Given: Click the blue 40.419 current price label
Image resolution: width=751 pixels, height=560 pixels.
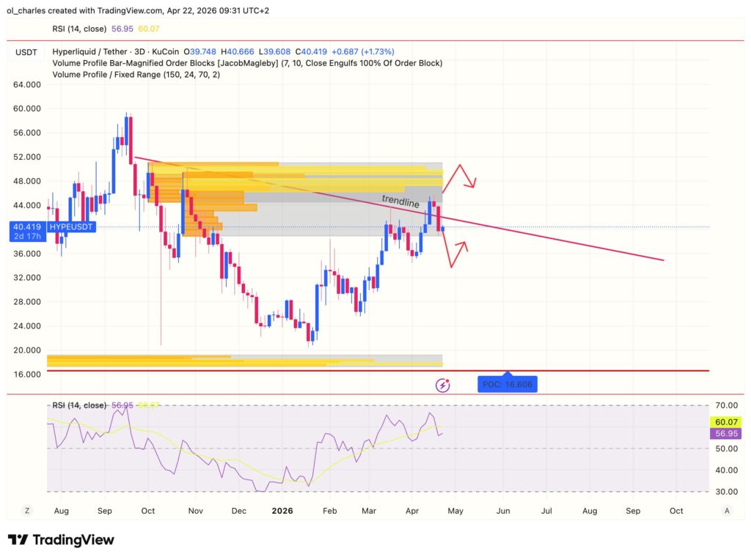Looking at the screenshot, I should [x=26, y=227].
